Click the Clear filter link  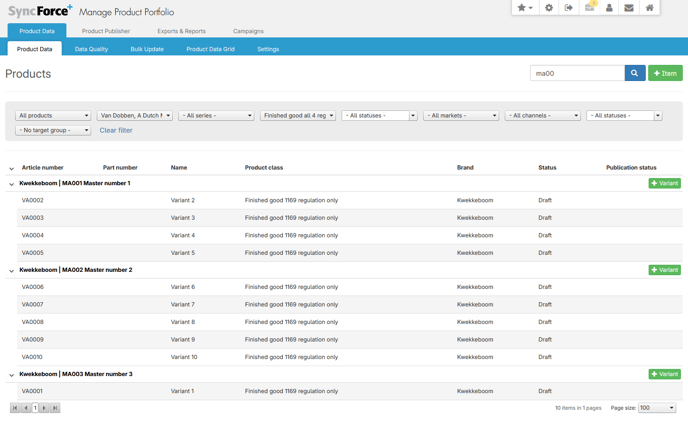pos(116,130)
